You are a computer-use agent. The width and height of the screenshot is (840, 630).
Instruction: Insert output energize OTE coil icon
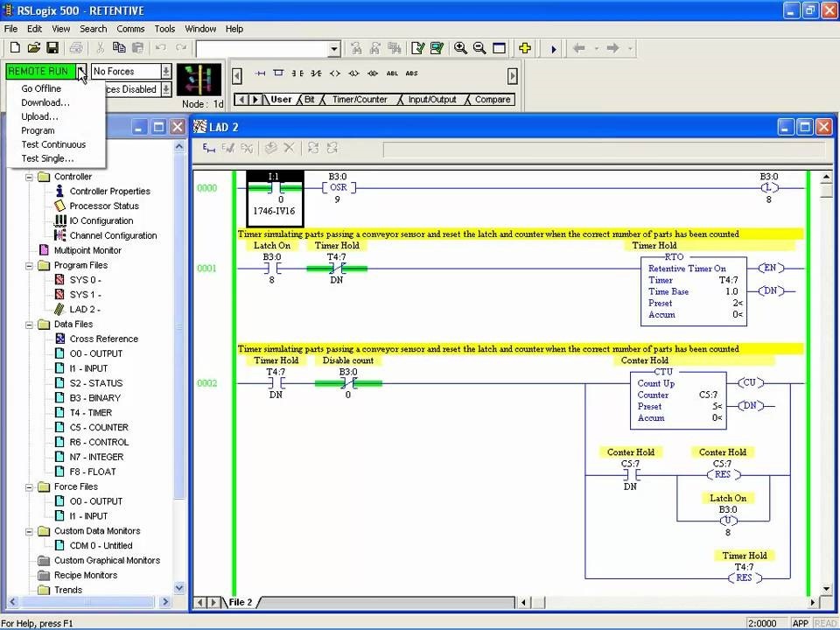[335, 73]
